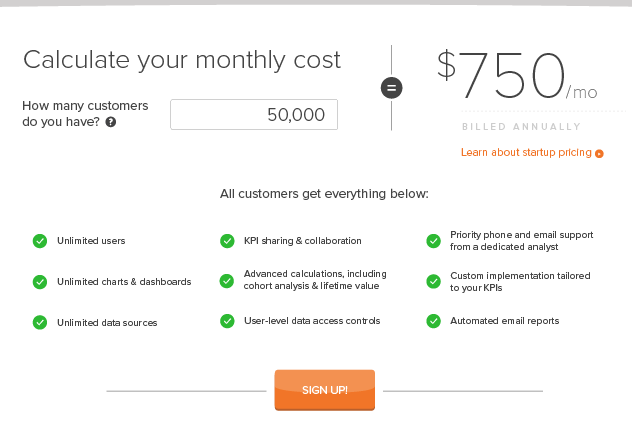Screen dimensions: 632x436
Task: Click checkmark next to Automated email reports
Action: (x=433, y=321)
